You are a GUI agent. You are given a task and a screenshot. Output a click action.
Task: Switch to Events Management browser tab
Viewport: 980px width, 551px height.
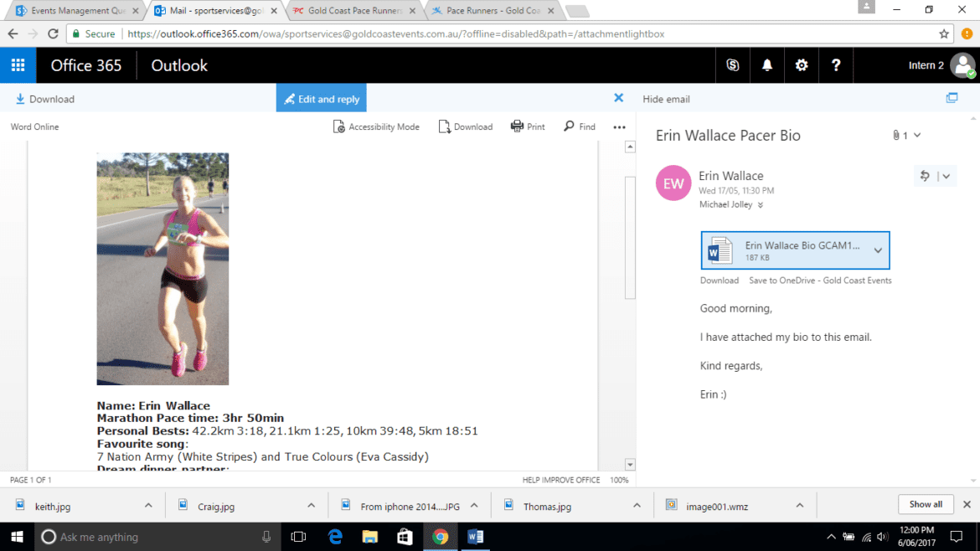click(x=77, y=11)
